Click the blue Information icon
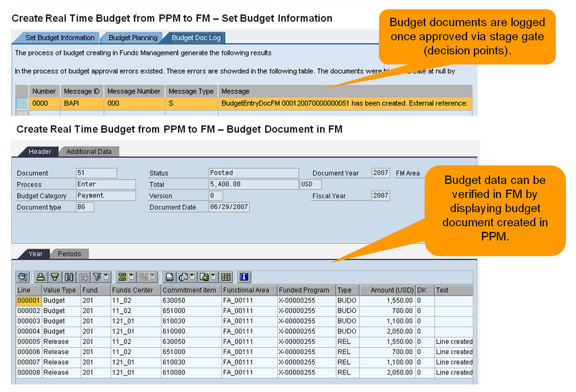Image resolution: width=576 pixels, height=392 pixels. (244, 277)
